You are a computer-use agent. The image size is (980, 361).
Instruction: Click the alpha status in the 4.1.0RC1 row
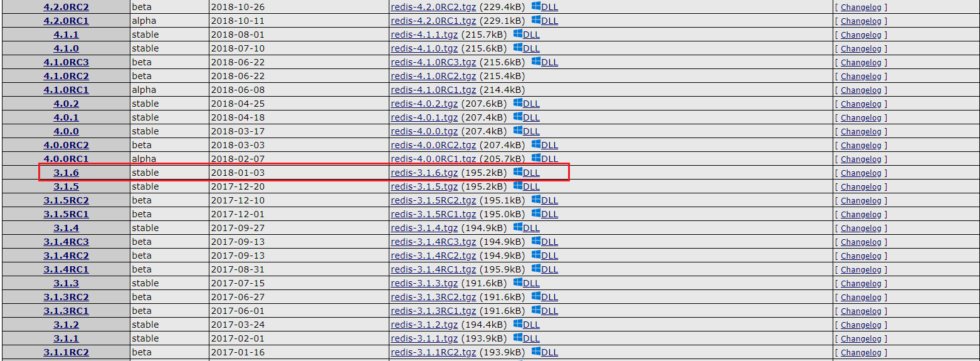[x=144, y=90]
